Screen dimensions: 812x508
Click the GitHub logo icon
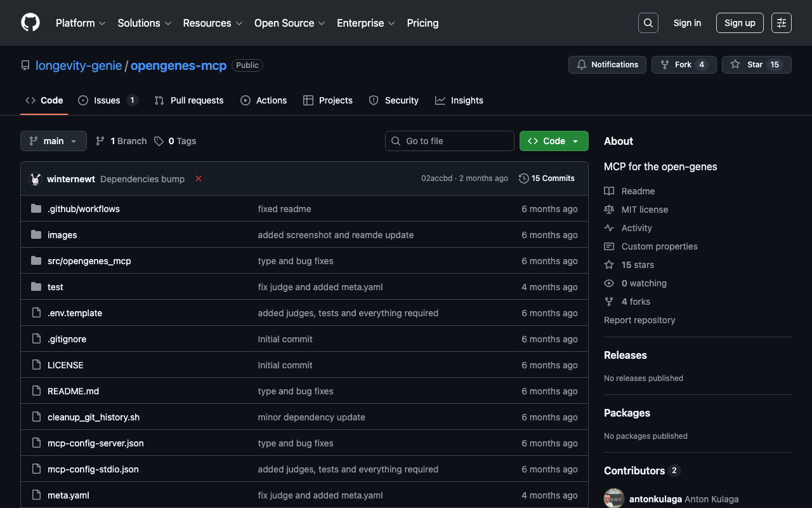point(30,23)
